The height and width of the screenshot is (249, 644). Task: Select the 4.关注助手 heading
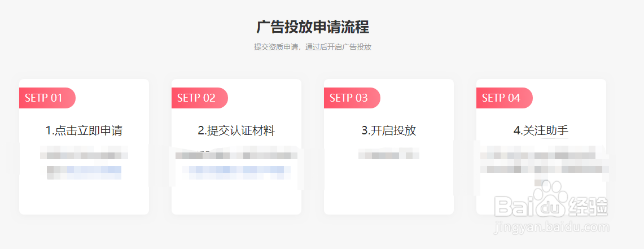tap(541, 130)
